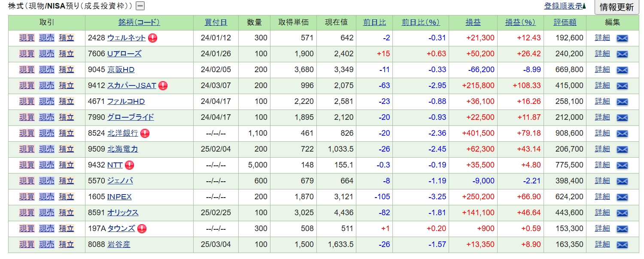This screenshot has width=644, height=259.
Task: Click the red alert icon next to 北洋銀行
Action: 145,133
